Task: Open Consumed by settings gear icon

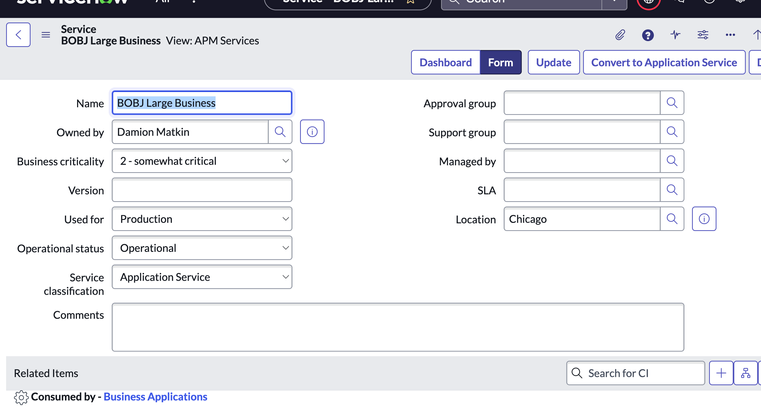Action: (x=21, y=397)
